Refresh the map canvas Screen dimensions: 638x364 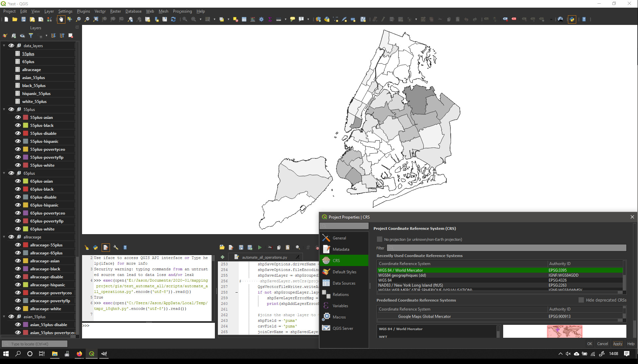[x=173, y=19]
